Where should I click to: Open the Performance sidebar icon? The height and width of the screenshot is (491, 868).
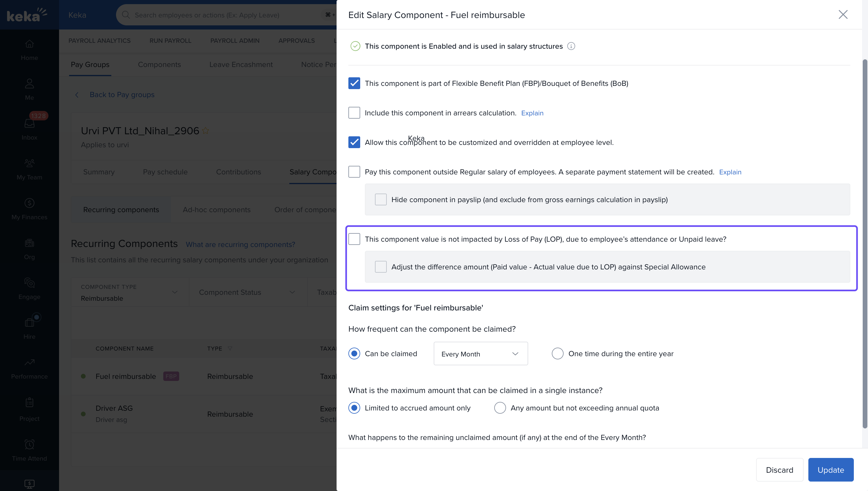[29, 363]
